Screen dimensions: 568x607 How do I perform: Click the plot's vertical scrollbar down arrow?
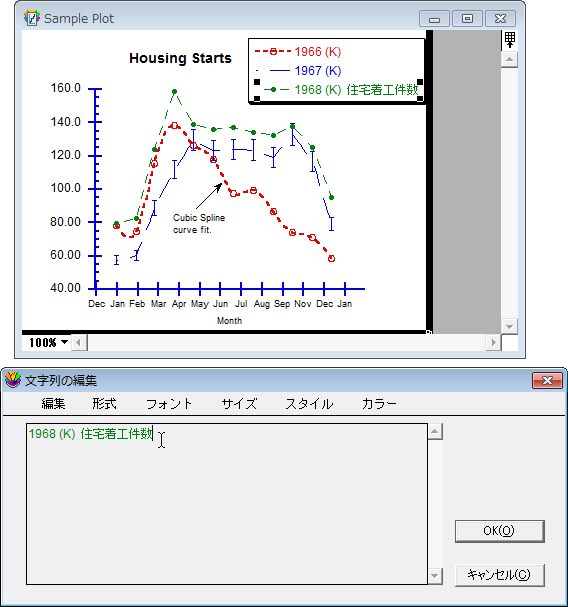(x=509, y=327)
